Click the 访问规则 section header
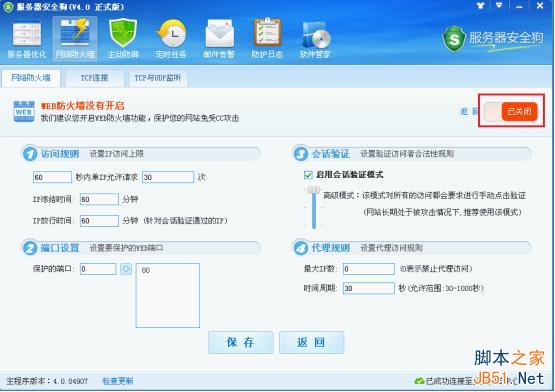 pyautogui.click(x=60, y=154)
